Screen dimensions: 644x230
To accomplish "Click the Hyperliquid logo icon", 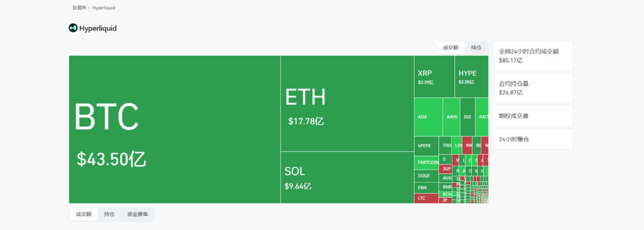I will (73, 28).
